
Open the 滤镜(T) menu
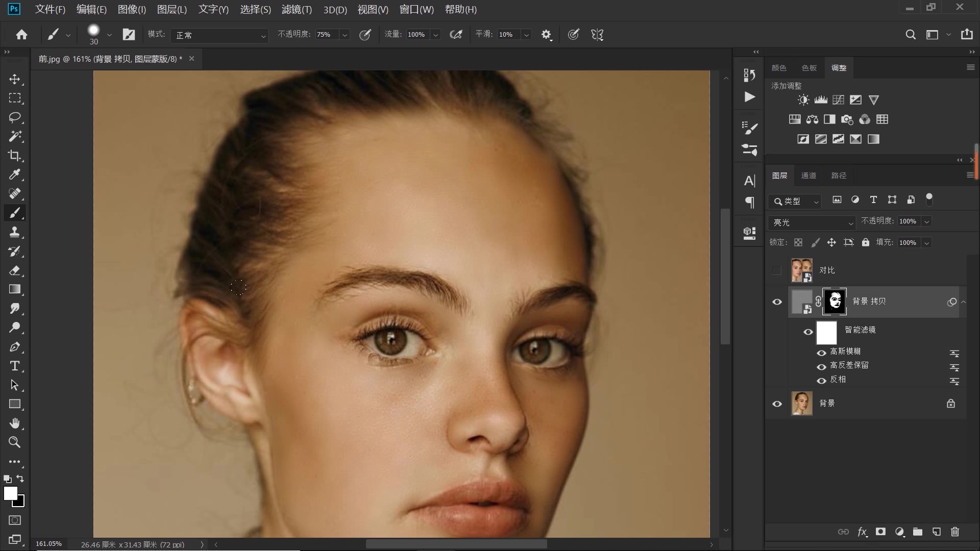point(297,9)
